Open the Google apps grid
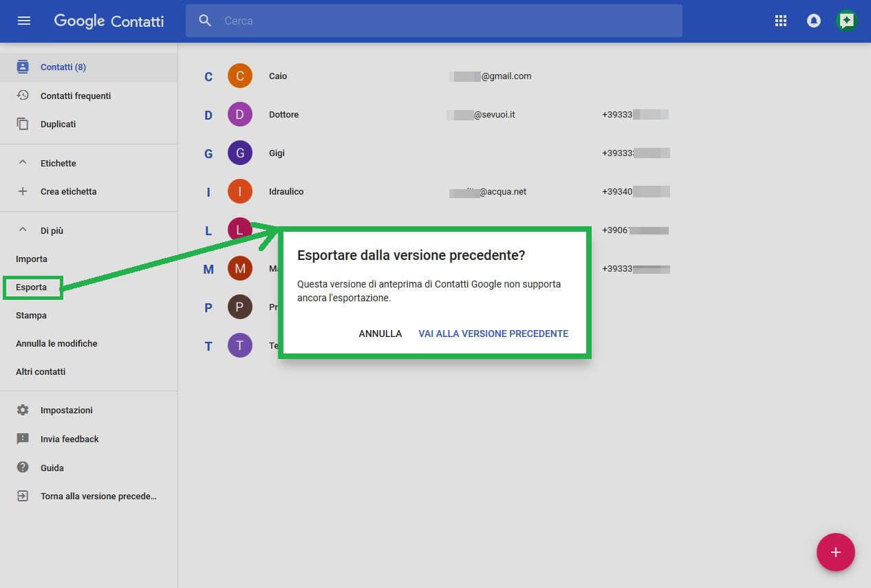 (x=780, y=21)
